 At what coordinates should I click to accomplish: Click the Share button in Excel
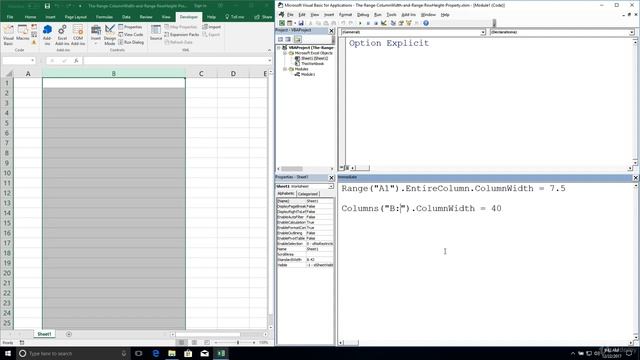pyautogui.click(x=263, y=17)
